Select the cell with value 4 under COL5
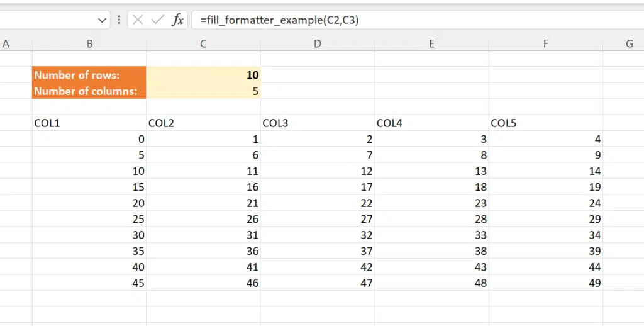This screenshot has height=326, width=644. [x=546, y=139]
